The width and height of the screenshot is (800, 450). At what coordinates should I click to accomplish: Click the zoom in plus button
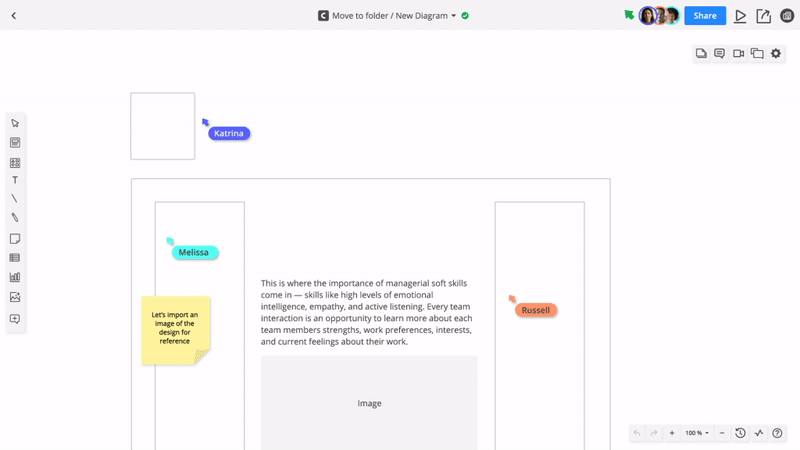coord(672,433)
